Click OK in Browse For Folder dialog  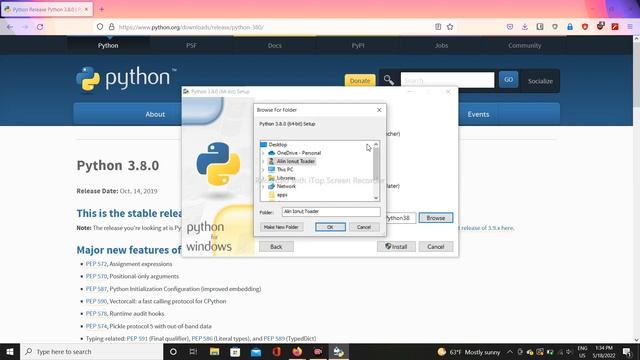coord(330,227)
